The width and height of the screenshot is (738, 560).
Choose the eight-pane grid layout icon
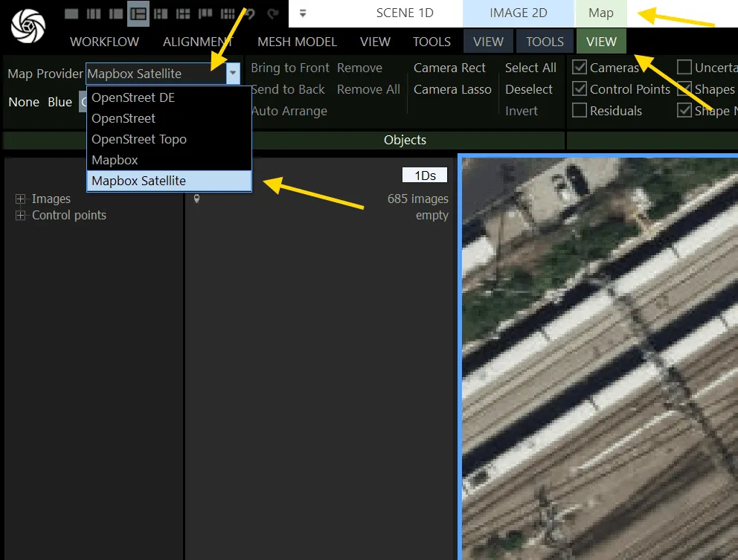coord(228,13)
